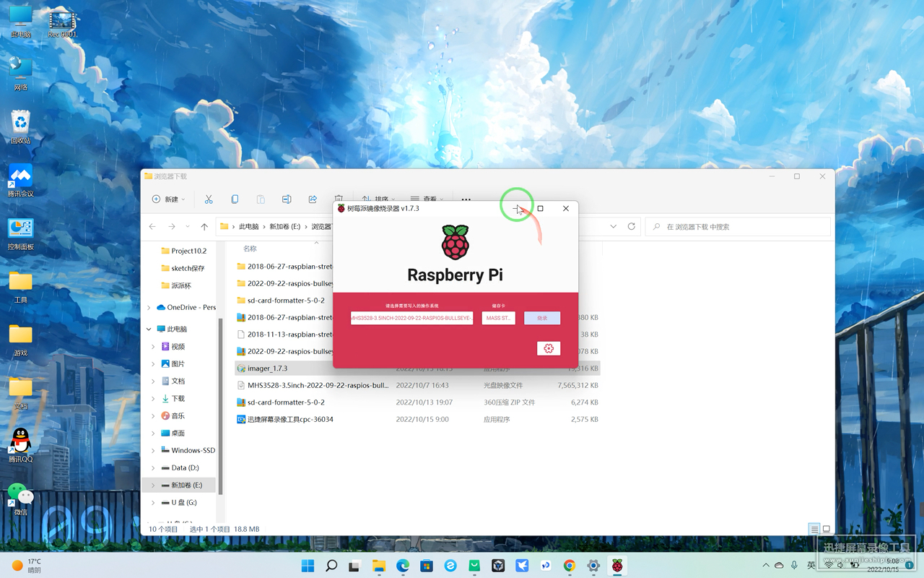Open 回收站 recycle bin desktop icon
The width and height of the screenshot is (924, 578).
20,127
